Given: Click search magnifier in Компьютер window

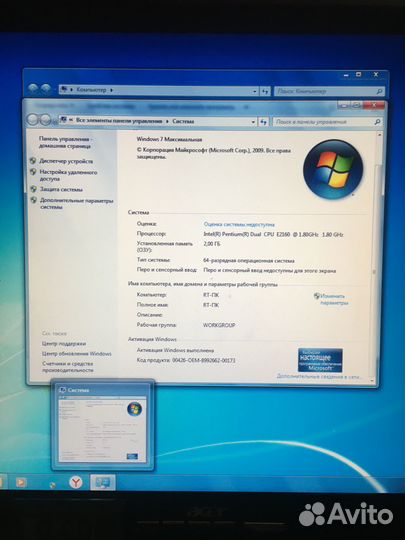Looking at the screenshot, I should click(x=379, y=91).
